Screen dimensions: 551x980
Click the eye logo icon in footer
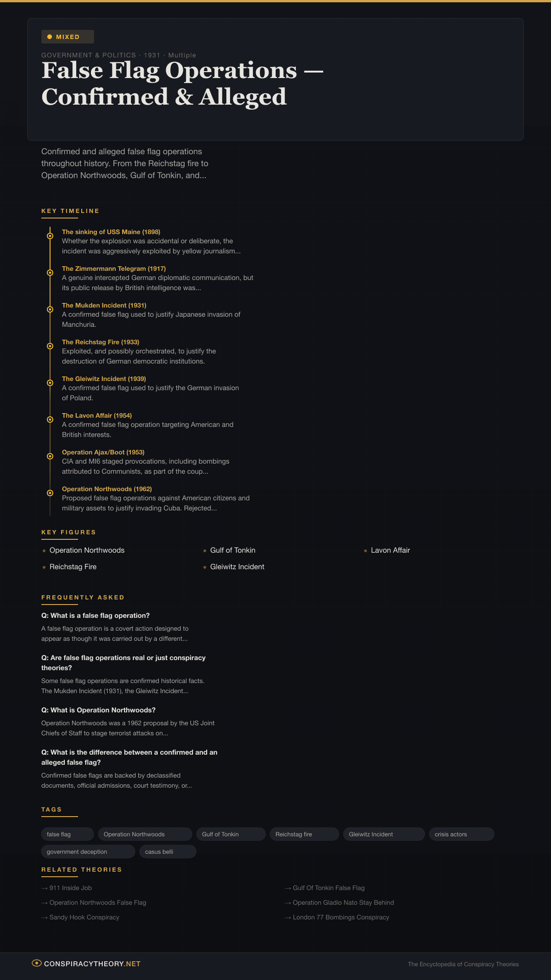pos(36,963)
